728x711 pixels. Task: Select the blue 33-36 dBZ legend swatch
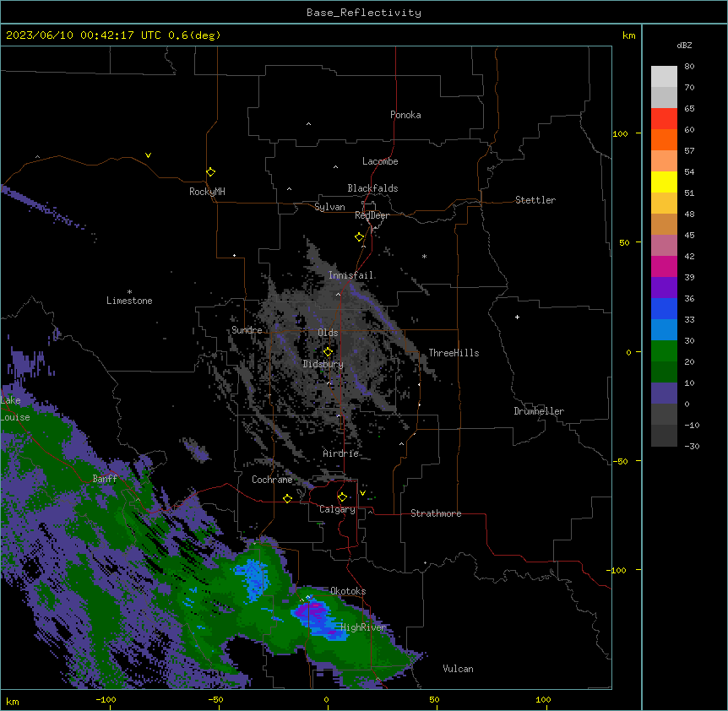(664, 308)
